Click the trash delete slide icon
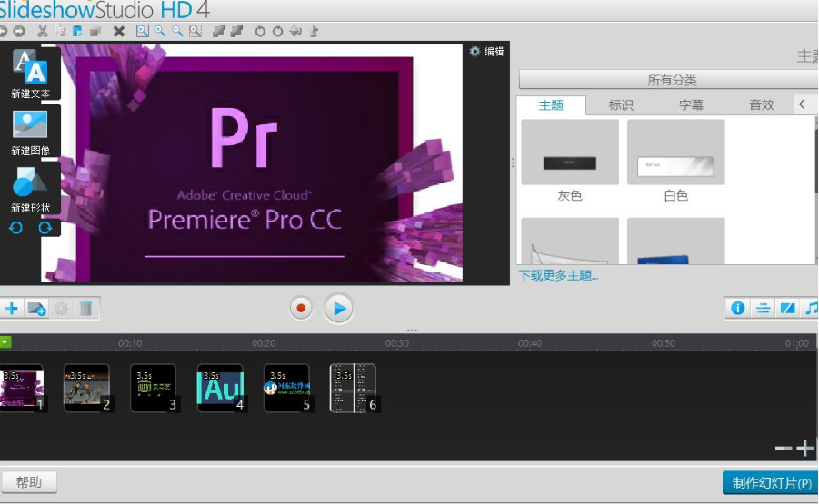This screenshot has width=819, height=504. tap(86, 309)
